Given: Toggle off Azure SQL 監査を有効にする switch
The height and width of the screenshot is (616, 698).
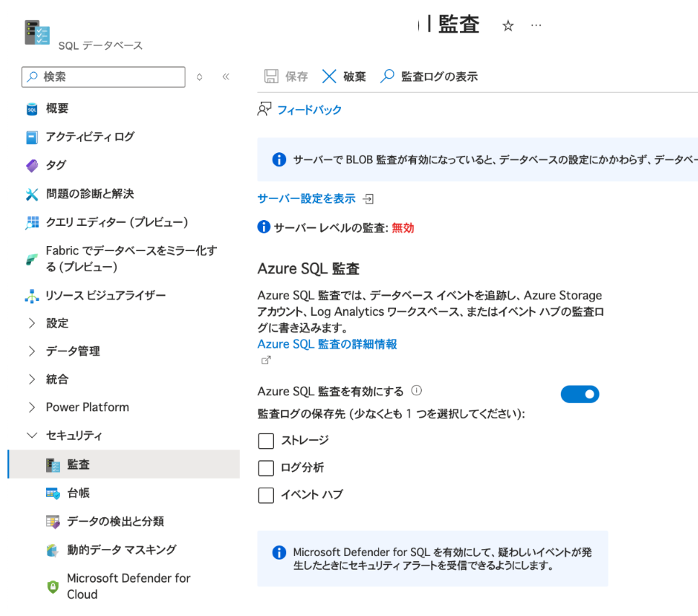Looking at the screenshot, I should (x=580, y=394).
